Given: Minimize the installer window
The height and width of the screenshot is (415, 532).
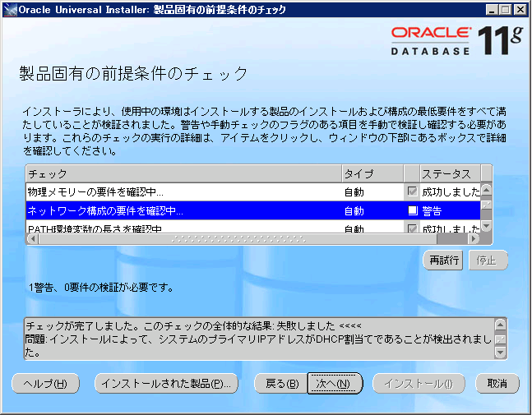Looking at the screenshot, I should 492,10.
